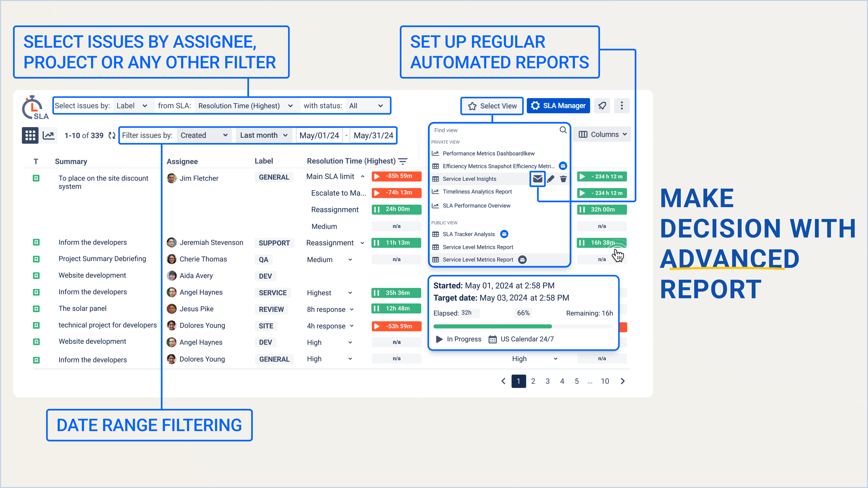Open the three-dot more options menu
This screenshot has width=868, height=488.
(x=622, y=106)
